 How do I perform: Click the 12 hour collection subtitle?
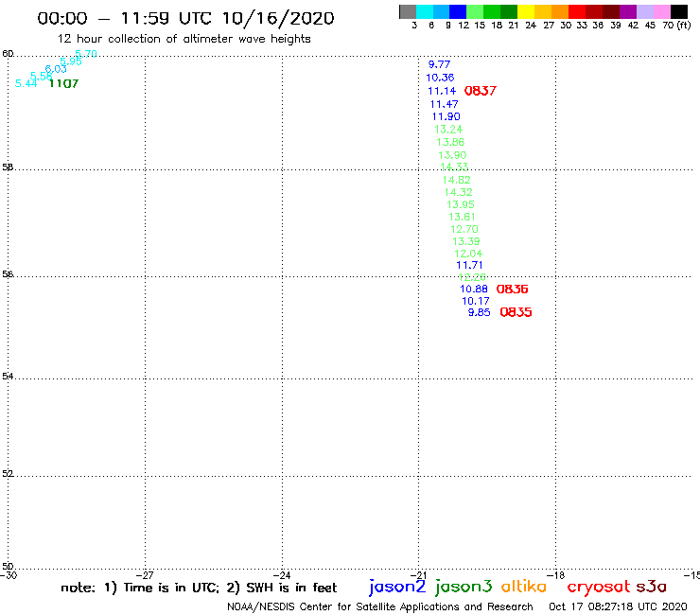184,39
